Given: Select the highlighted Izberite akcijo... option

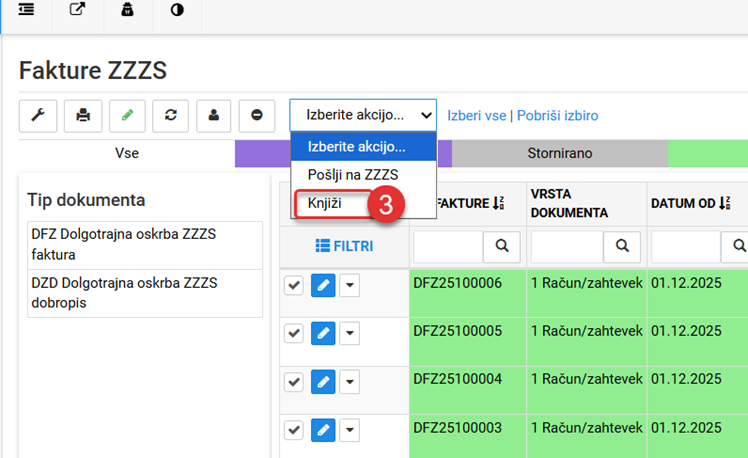Looking at the screenshot, I should (x=363, y=146).
